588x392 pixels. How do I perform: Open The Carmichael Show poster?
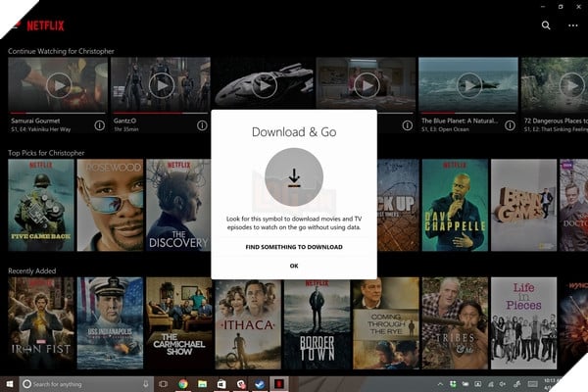click(179, 323)
